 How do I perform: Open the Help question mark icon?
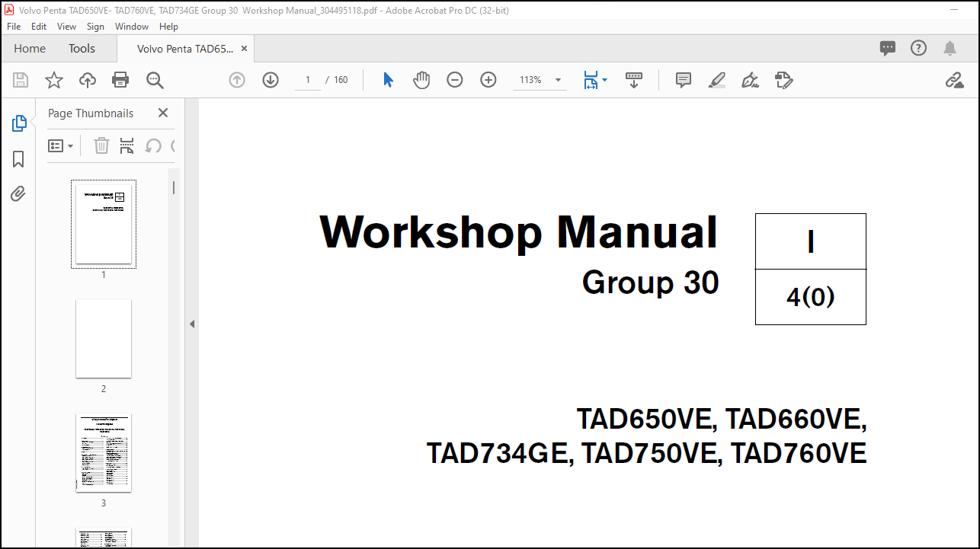919,48
